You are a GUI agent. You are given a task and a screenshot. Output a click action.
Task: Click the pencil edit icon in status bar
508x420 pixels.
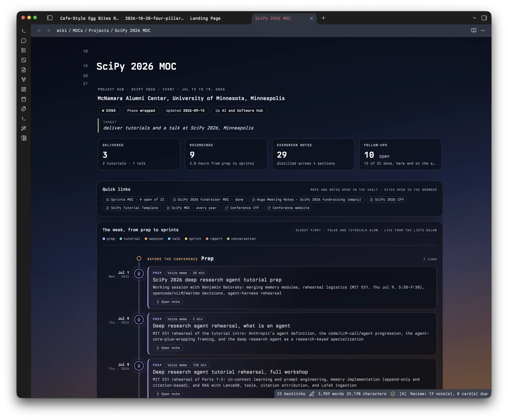[312, 394]
